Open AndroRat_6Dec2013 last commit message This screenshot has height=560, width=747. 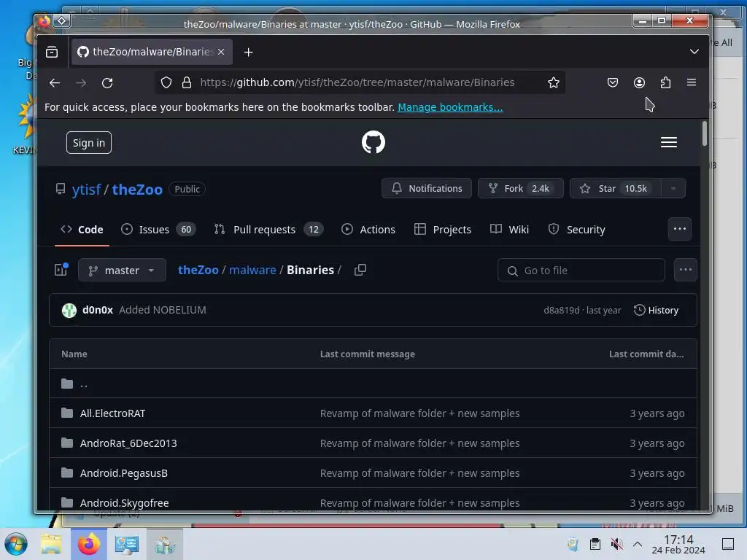(419, 443)
